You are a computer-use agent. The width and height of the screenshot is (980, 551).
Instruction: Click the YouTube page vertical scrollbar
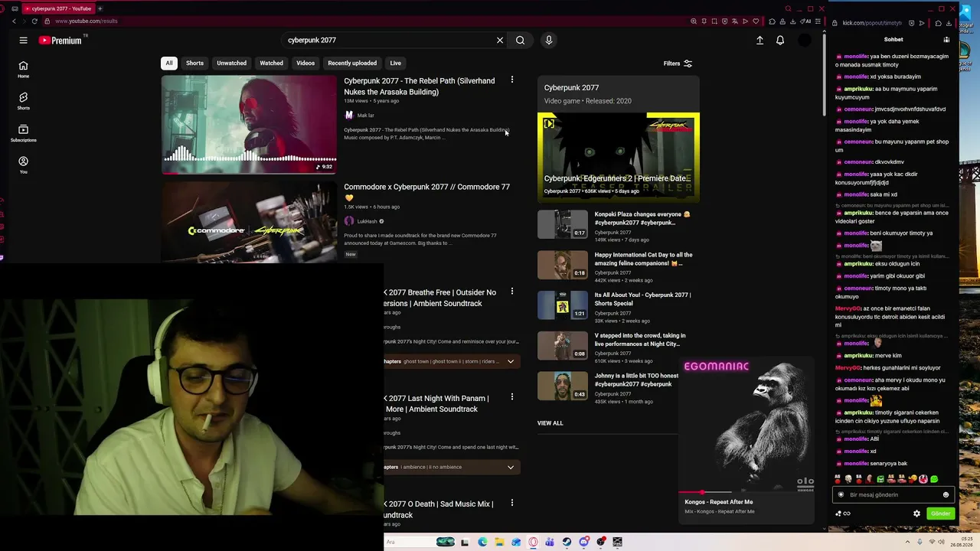[x=824, y=77]
